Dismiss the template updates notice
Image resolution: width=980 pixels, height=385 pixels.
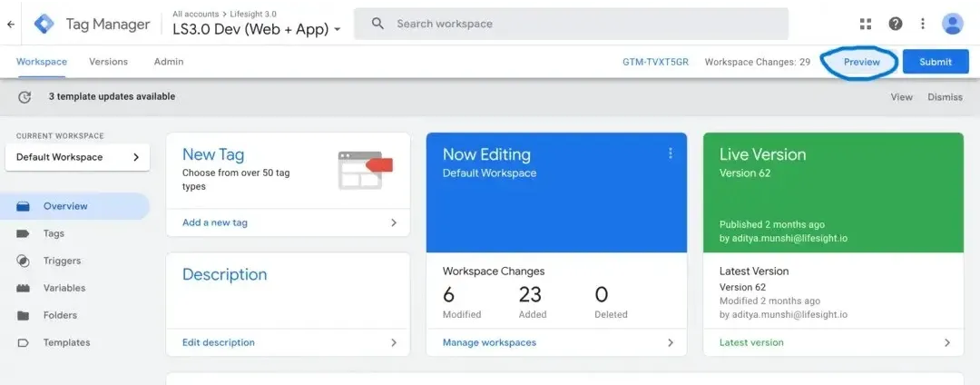click(945, 97)
